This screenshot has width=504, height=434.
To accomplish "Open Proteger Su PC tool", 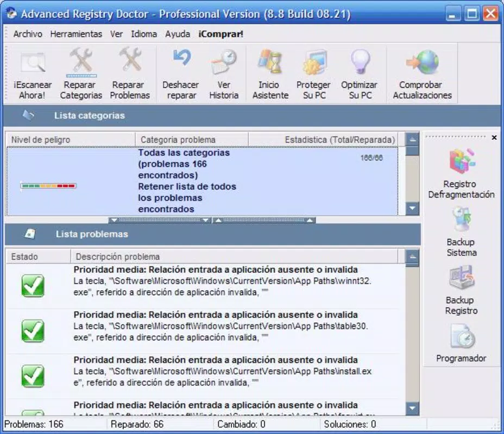I will point(313,75).
